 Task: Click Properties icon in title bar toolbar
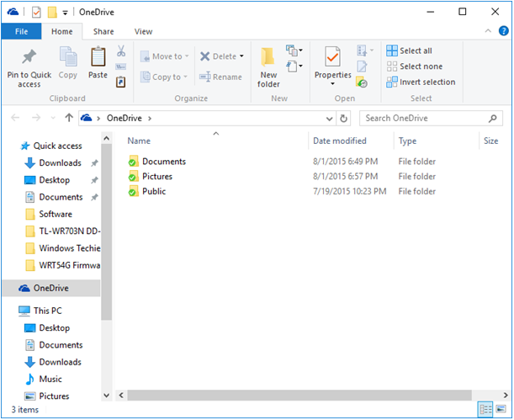coord(36,13)
